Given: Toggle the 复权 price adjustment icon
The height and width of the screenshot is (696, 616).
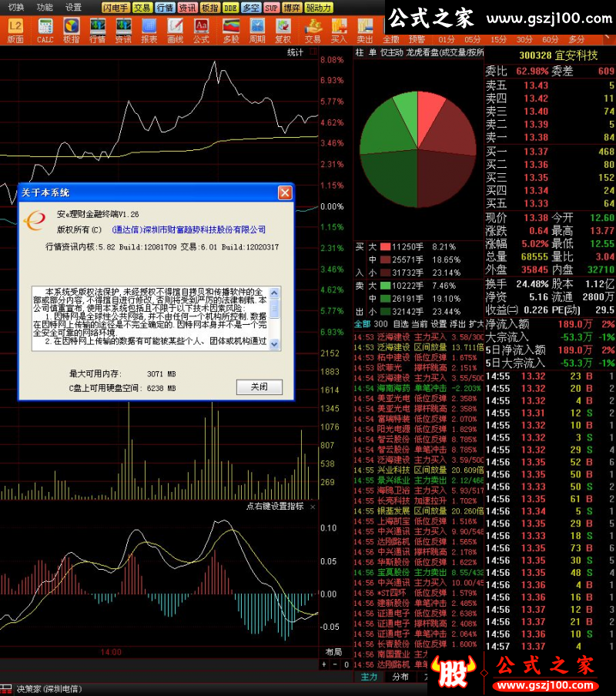Looking at the screenshot, I should [283, 31].
